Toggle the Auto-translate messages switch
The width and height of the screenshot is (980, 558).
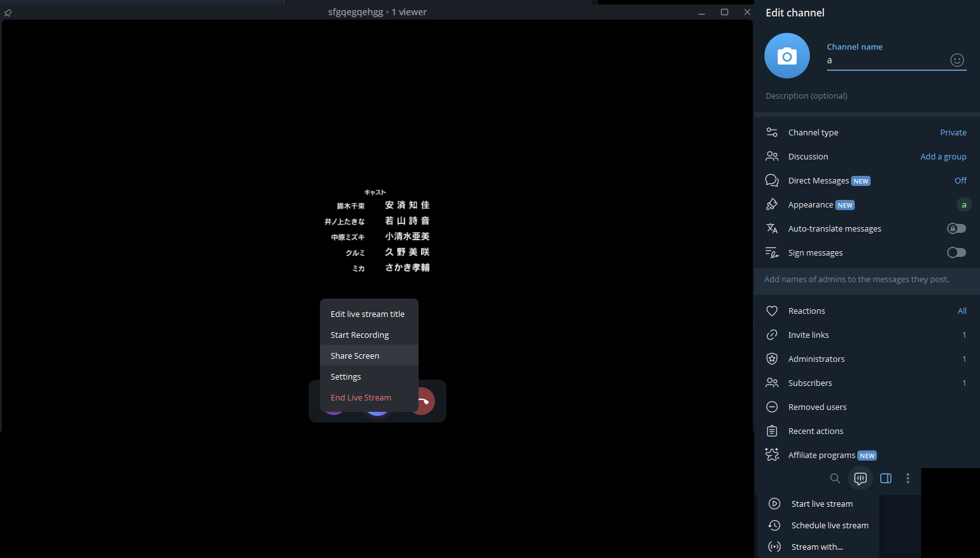[x=956, y=228]
